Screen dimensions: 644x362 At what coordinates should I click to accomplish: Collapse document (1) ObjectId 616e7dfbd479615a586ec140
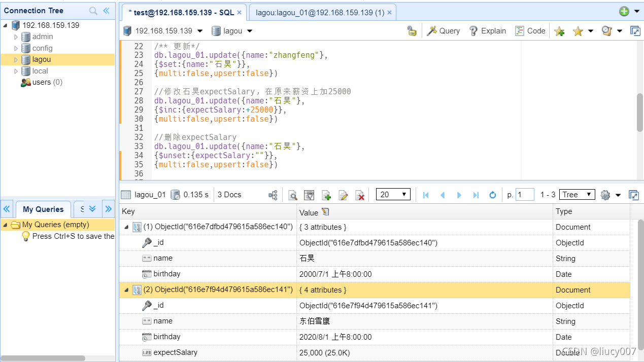(x=126, y=227)
